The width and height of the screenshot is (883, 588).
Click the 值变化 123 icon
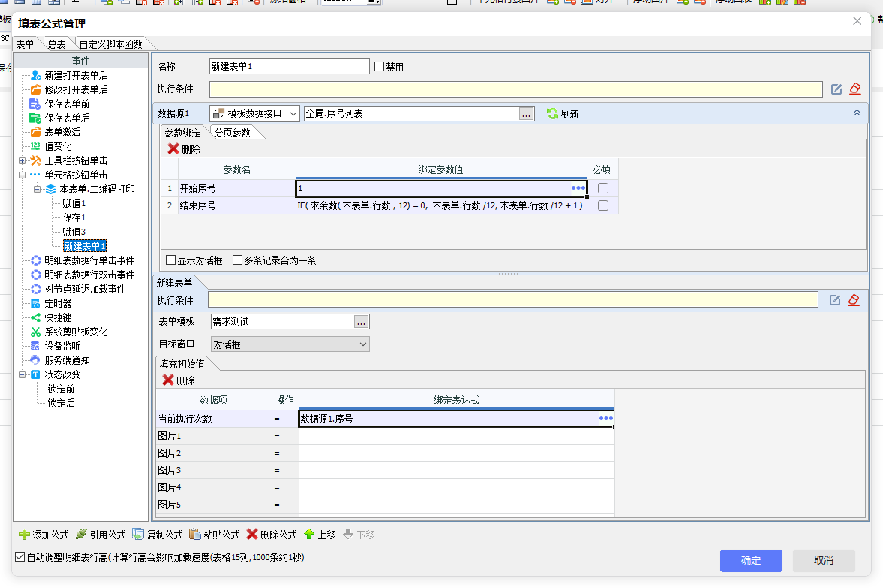click(x=35, y=145)
